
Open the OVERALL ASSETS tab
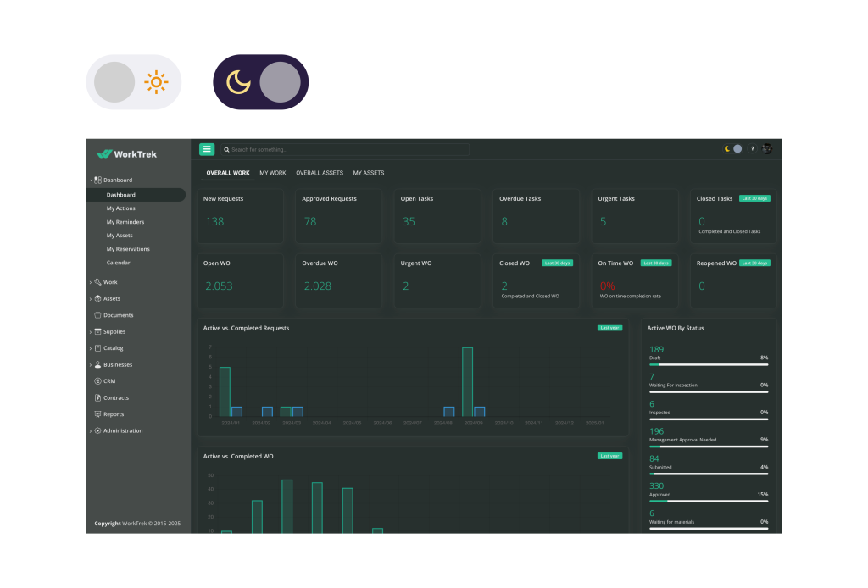coord(320,173)
